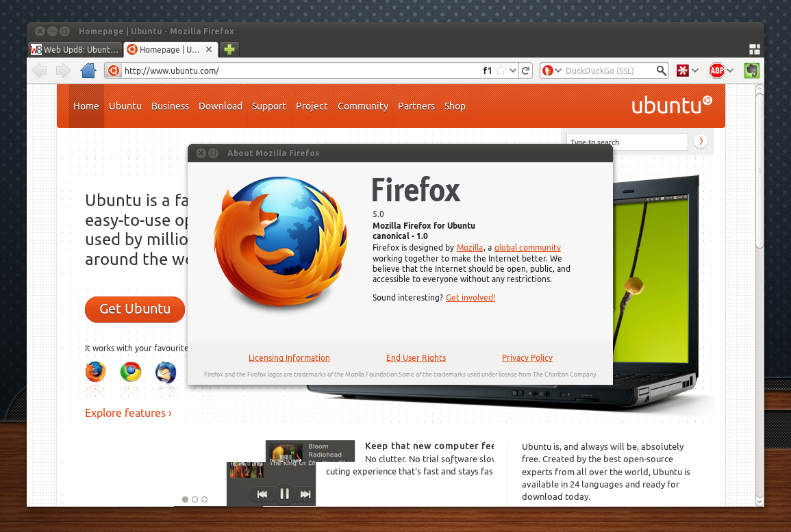Submit site search with the arrow button
The image size is (791, 532).
[x=700, y=141]
